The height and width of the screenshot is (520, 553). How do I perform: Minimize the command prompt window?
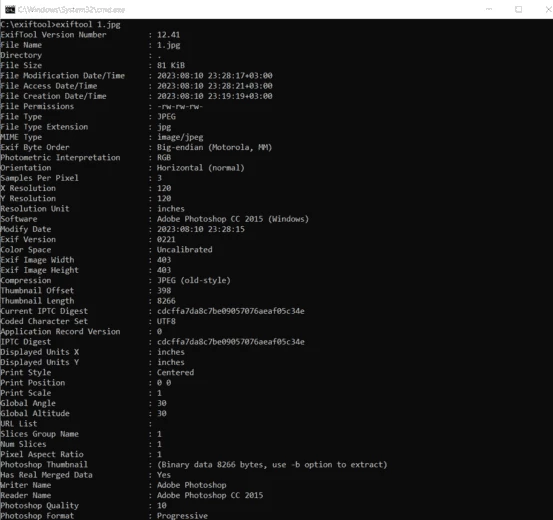(x=489, y=9)
